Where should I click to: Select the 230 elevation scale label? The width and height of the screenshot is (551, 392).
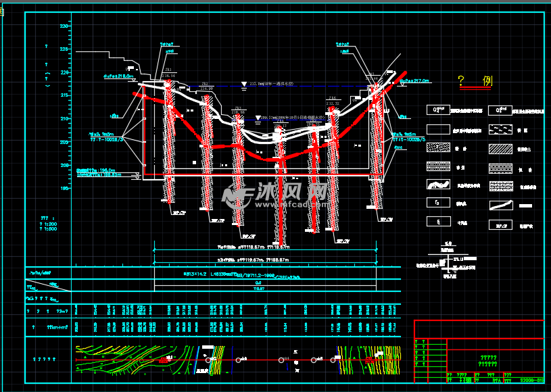click(x=65, y=26)
